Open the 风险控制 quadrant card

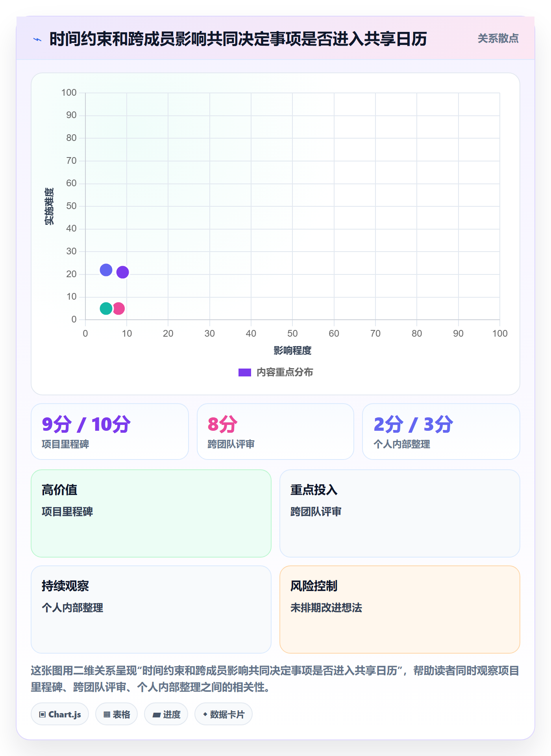coord(400,610)
